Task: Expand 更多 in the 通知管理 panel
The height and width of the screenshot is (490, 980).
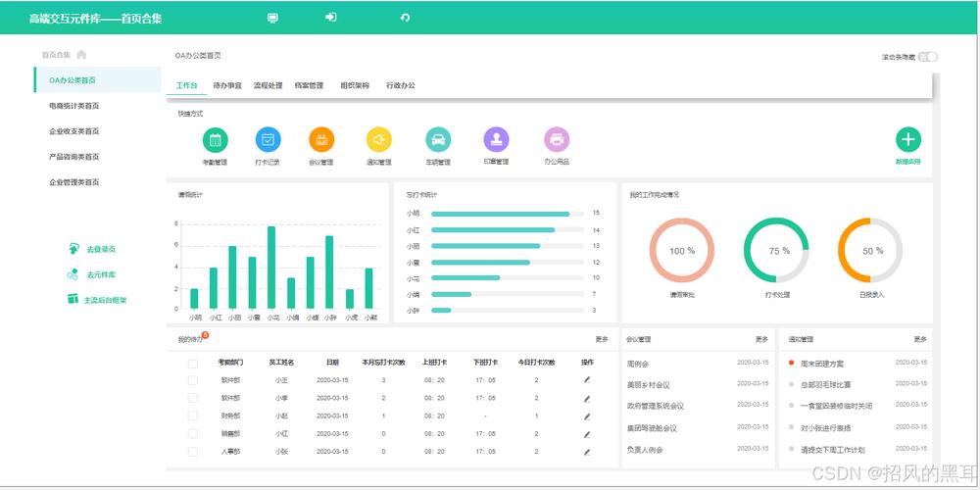Action: (x=919, y=340)
